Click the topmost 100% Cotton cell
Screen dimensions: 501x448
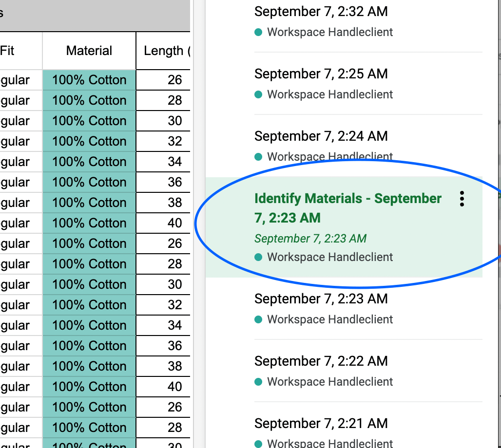coord(89,79)
